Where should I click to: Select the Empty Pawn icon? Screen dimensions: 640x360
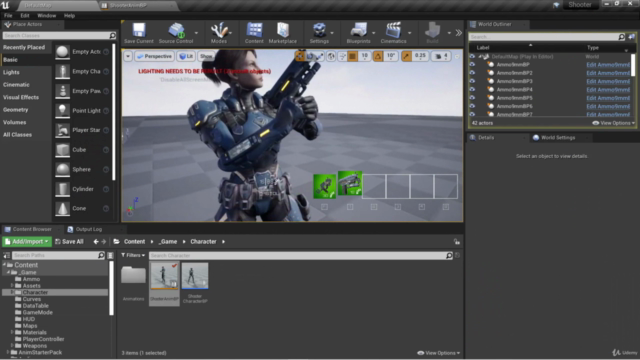[62, 91]
